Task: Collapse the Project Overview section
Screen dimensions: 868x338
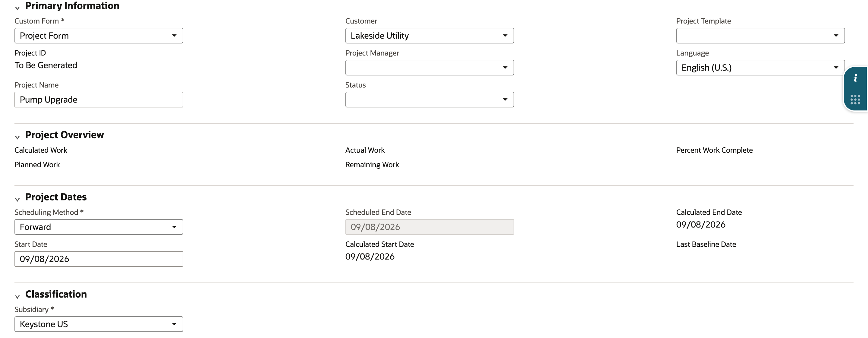Action: (x=17, y=137)
